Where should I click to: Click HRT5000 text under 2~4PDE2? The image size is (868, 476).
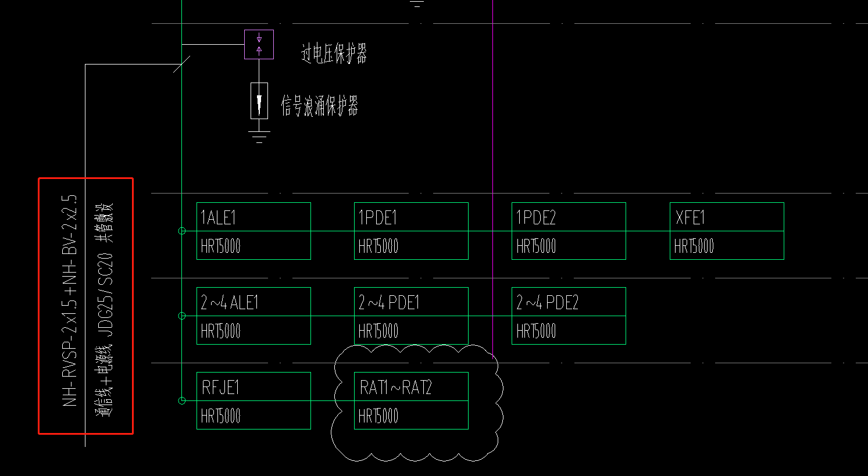pyautogui.click(x=536, y=331)
